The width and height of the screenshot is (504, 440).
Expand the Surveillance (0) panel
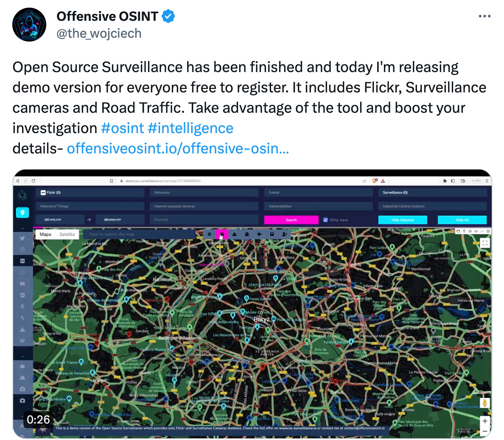pos(432,192)
